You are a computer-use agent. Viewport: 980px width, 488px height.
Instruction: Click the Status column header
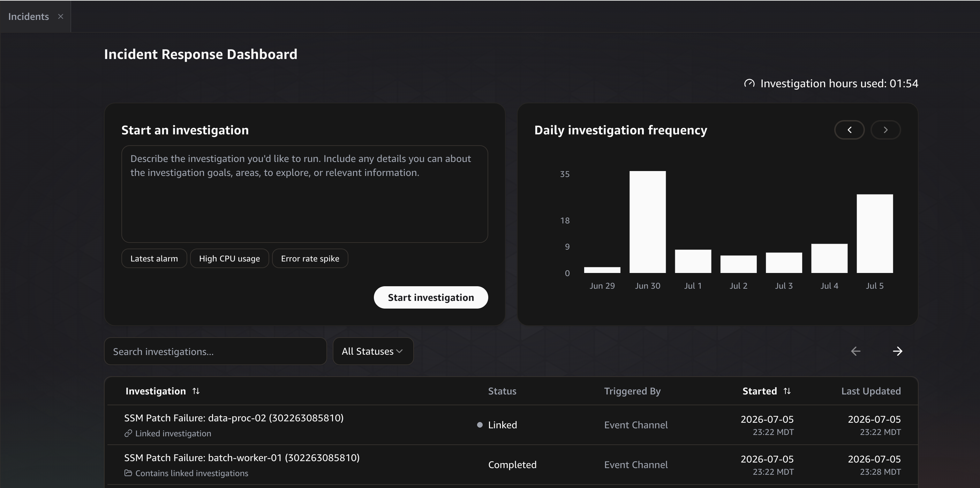coord(502,391)
